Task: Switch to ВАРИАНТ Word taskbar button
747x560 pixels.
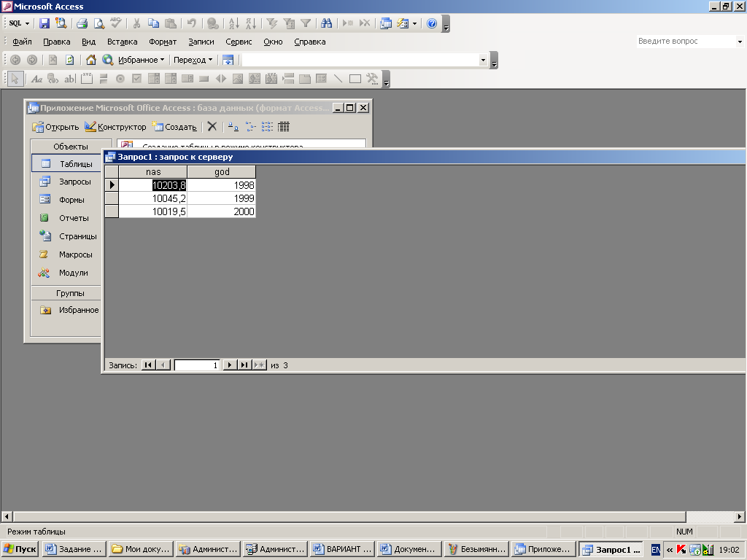Action: pyautogui.click(x=342, y=549)
